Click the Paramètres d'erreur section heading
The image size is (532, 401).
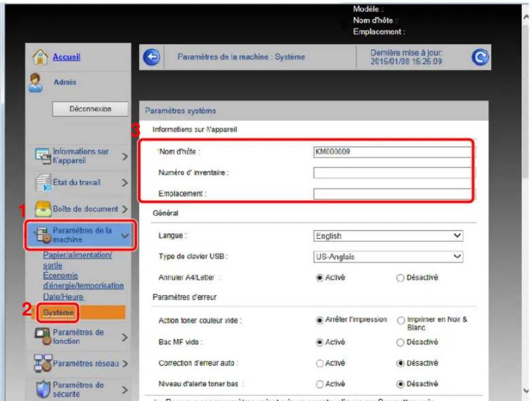tap(185, 297)
